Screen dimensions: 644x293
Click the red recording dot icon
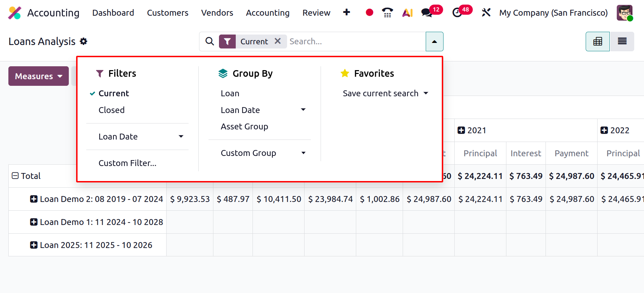(x=369, y=13)
